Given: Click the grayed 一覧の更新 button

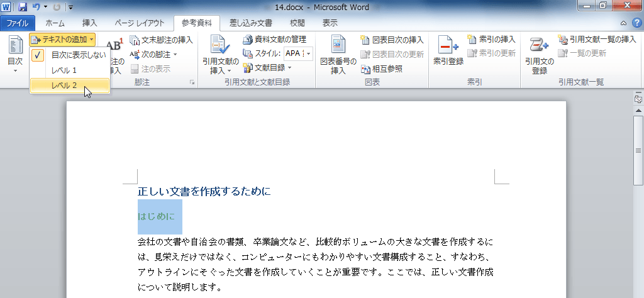Looking at the screenshot, I should 582,53.
